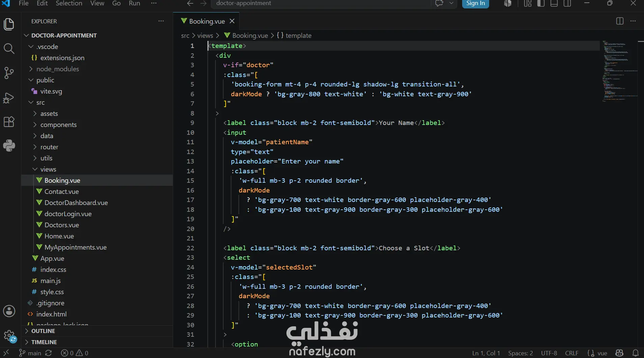
Task: Select the Booking.vue editor tab
Action: 206,21
